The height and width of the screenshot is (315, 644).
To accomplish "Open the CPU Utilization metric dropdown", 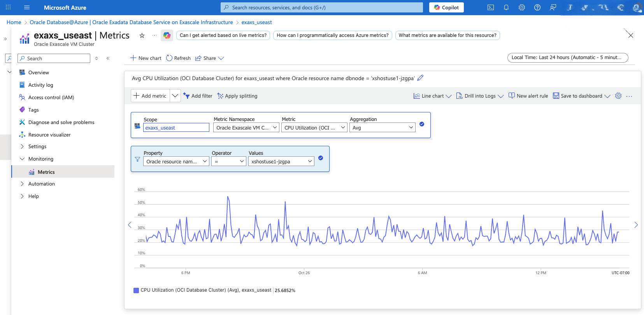I will 314,128.
